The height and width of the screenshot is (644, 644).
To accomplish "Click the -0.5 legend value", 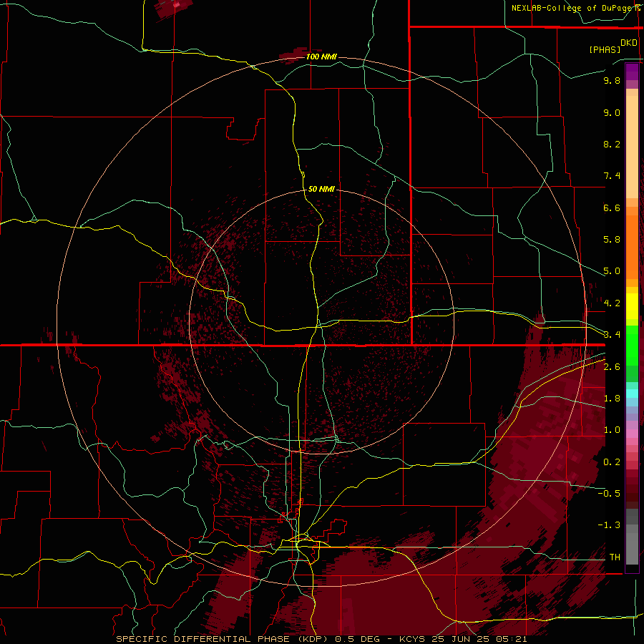I will (x=609, y=494).
